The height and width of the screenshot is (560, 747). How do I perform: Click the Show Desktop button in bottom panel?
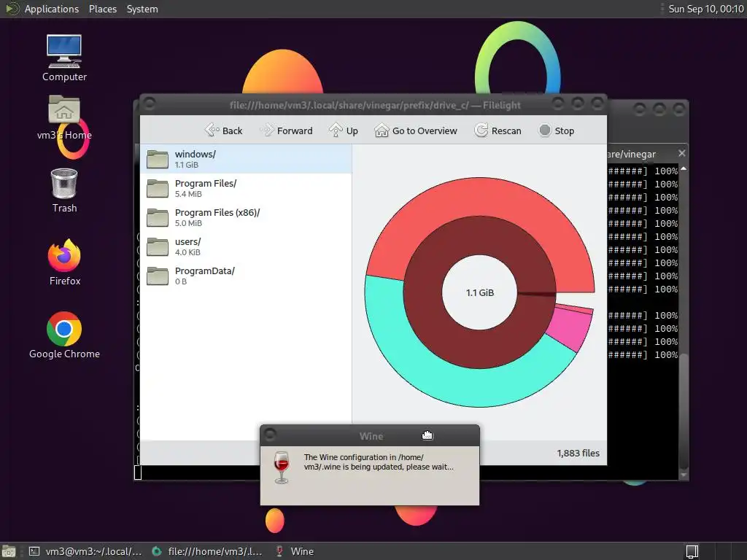pos(9,551)
